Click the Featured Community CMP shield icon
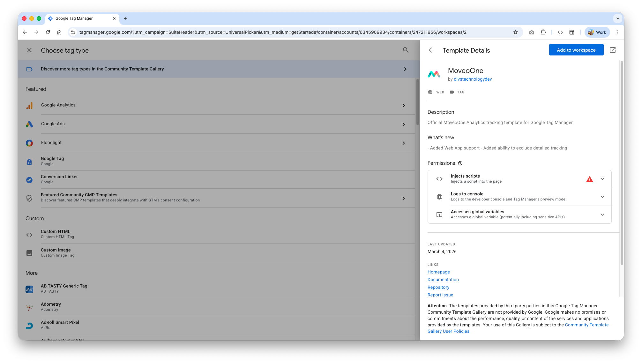Image resolution: width=642 pixels, height=364 pixels. [x=29, y=198]
